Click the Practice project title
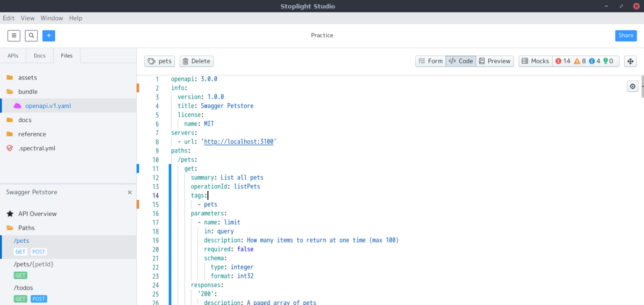Viewport: 644px width, 305px height. click(x=322, y=35)
